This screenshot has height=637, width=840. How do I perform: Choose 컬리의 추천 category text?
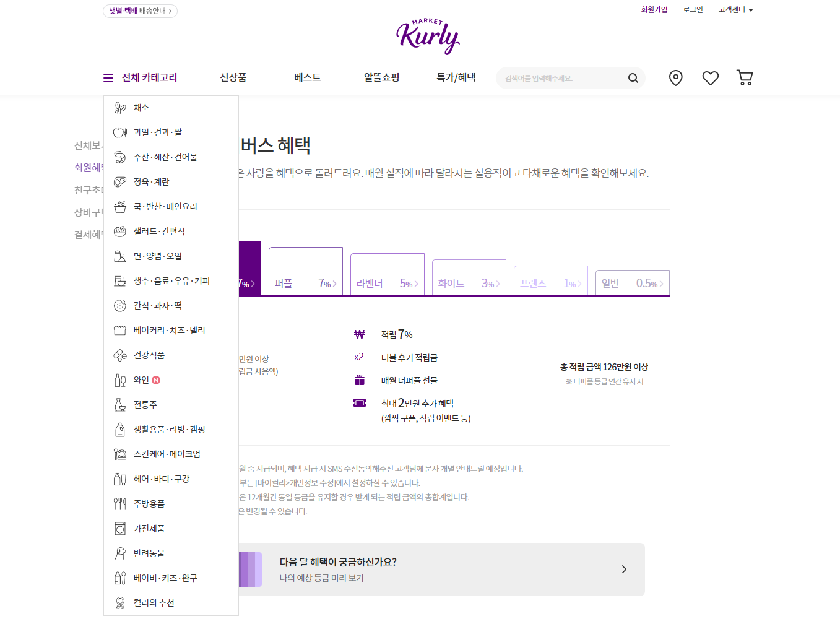click(x=154, y=603)
